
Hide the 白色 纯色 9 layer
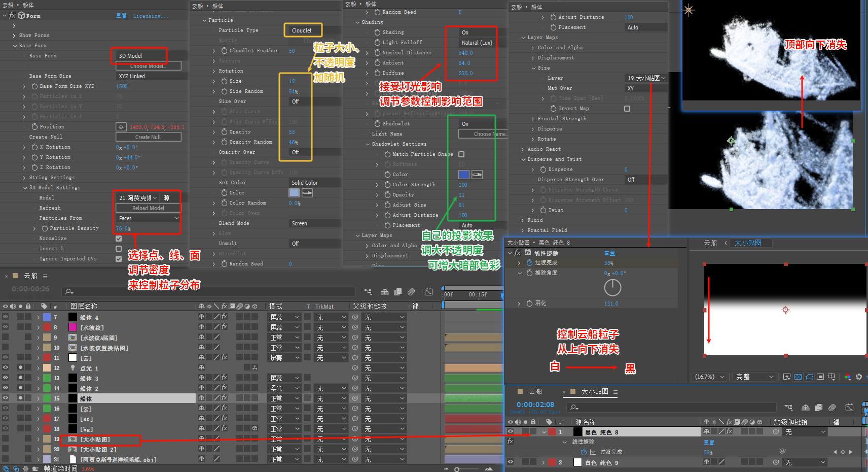point(511,462)
